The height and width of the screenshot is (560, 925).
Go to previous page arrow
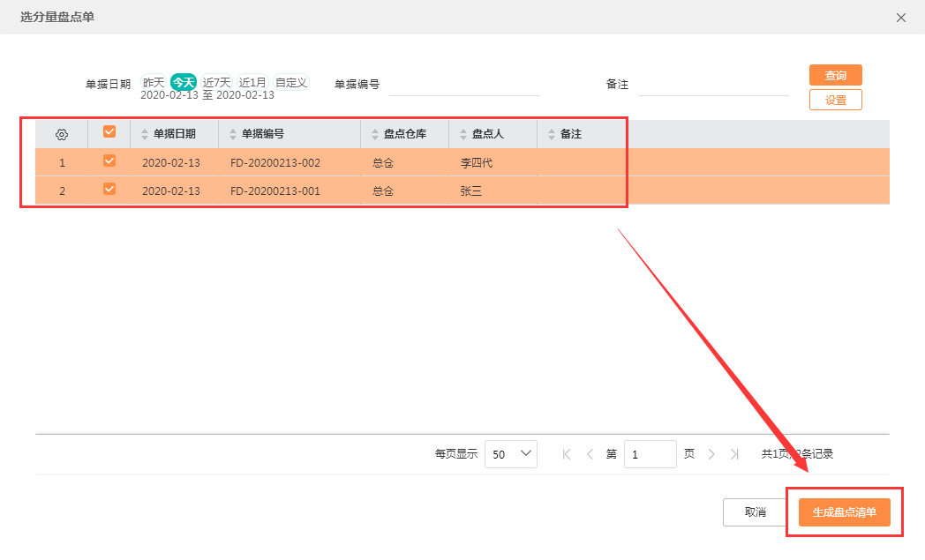(x=590, y=454)
